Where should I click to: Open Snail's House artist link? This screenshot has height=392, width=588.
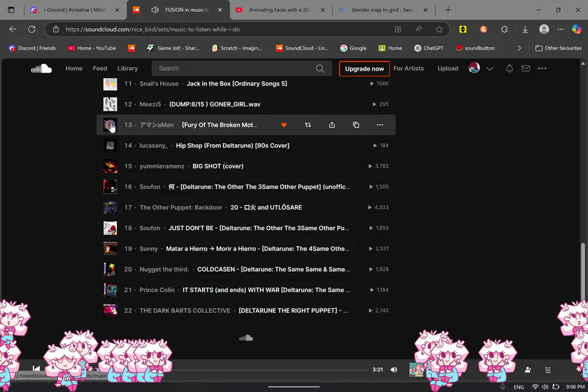click(159, 84)
